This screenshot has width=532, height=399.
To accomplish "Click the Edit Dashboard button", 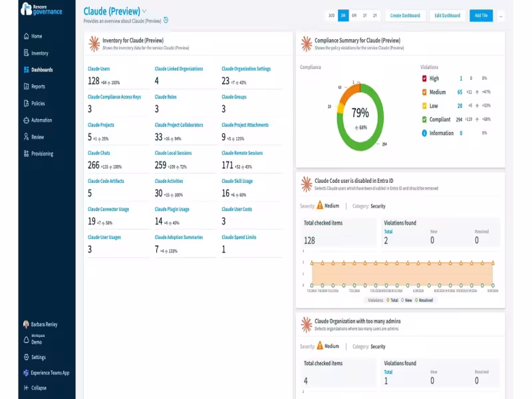I will click(x=447, y=15).
